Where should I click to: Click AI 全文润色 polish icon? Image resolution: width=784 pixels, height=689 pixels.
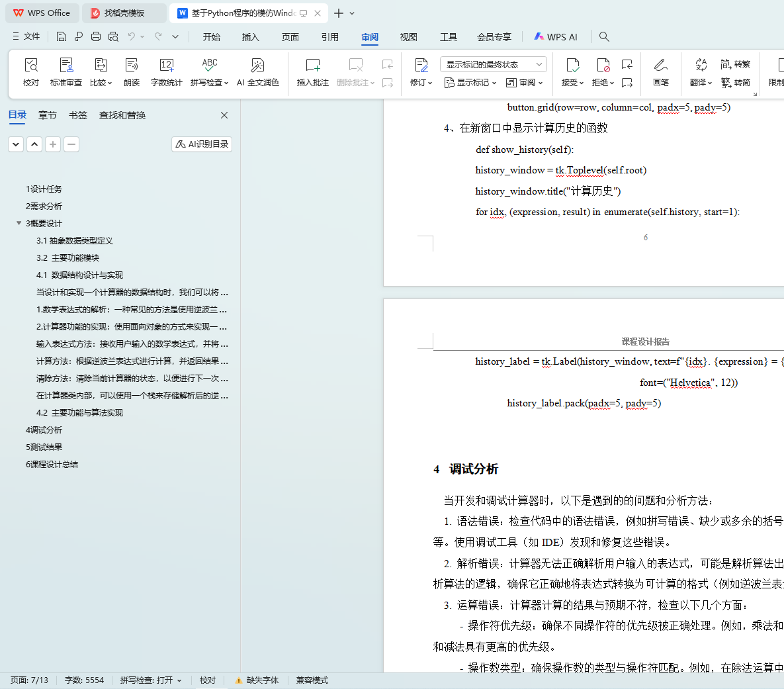point(257,66)
